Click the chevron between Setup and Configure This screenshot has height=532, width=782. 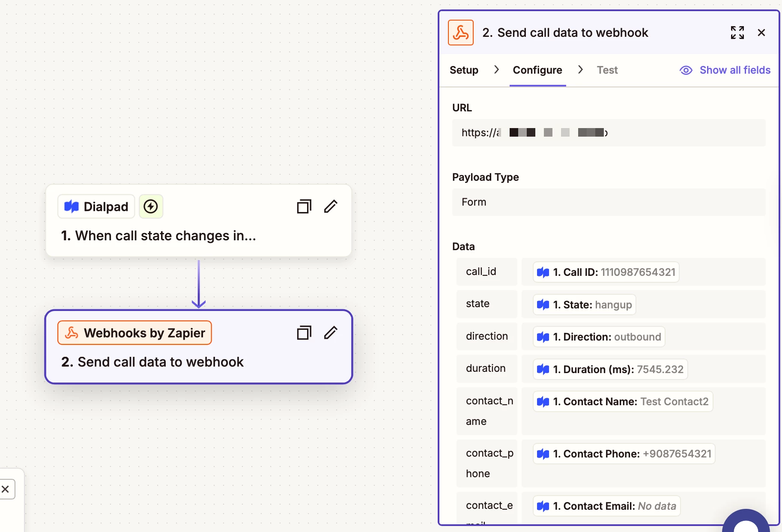click(496, 69)
